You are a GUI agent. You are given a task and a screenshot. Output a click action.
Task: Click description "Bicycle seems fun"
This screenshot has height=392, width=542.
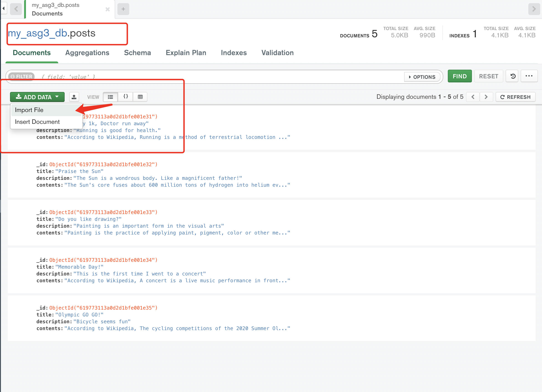(102, 322)
